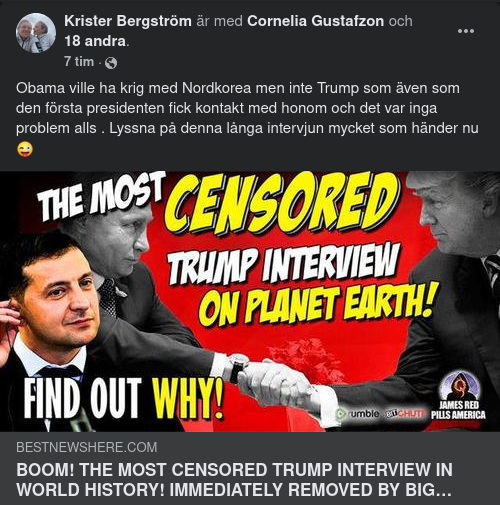This screenshot has height=505, width=500.
Task: Open the post options three-dot menu
Action: pyautogui.click(x=466, y=31)
